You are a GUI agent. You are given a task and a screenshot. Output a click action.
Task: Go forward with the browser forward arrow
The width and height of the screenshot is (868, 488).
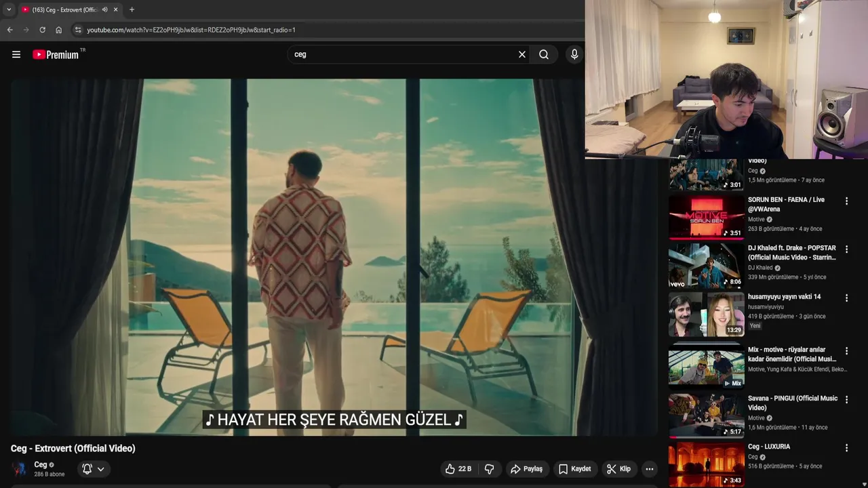pos(26,30)
